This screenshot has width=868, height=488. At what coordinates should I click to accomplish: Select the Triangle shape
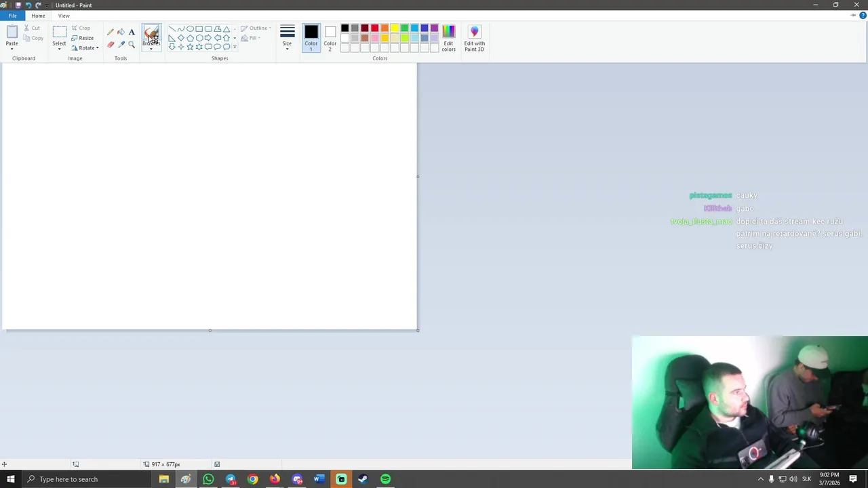226,29
